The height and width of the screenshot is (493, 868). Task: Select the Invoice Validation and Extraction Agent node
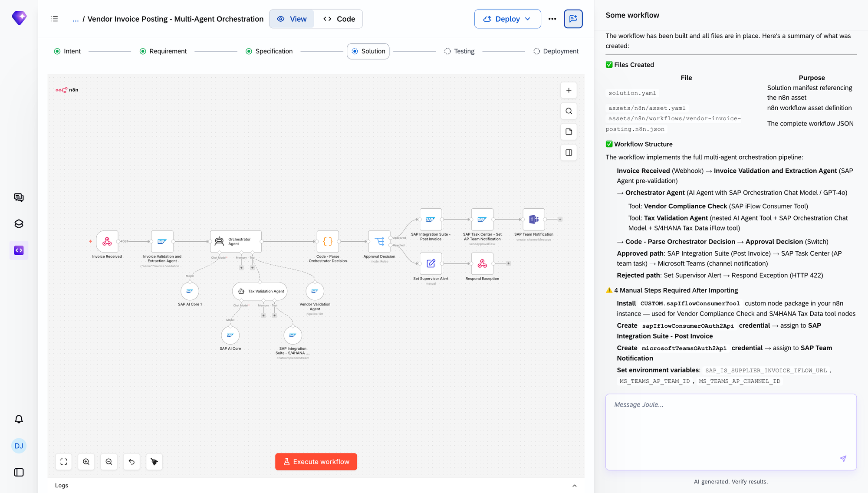[162, 242]
